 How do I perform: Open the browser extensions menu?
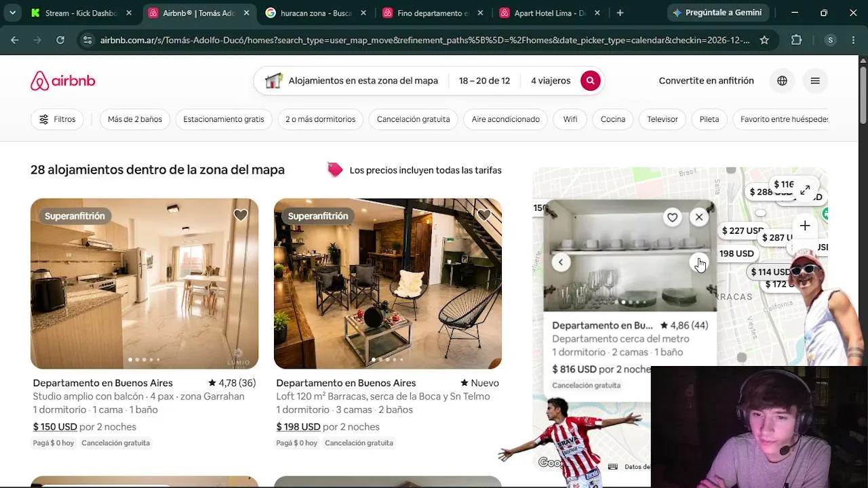(x=797, y=40)
